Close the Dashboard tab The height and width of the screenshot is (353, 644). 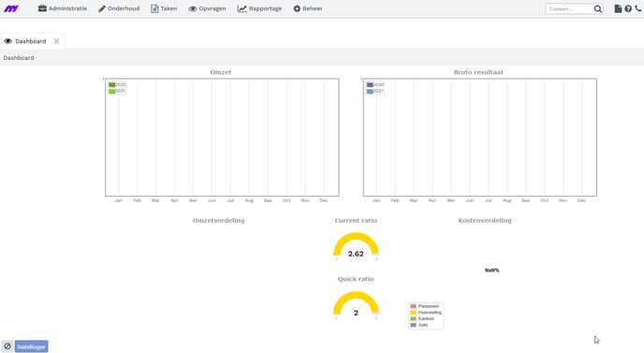(57, 41)
